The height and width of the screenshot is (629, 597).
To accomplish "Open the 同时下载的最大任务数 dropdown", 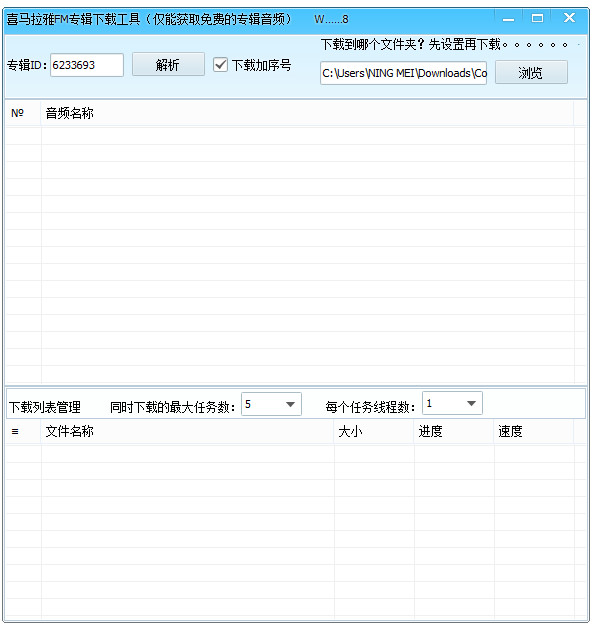I will tap(271, 404).
